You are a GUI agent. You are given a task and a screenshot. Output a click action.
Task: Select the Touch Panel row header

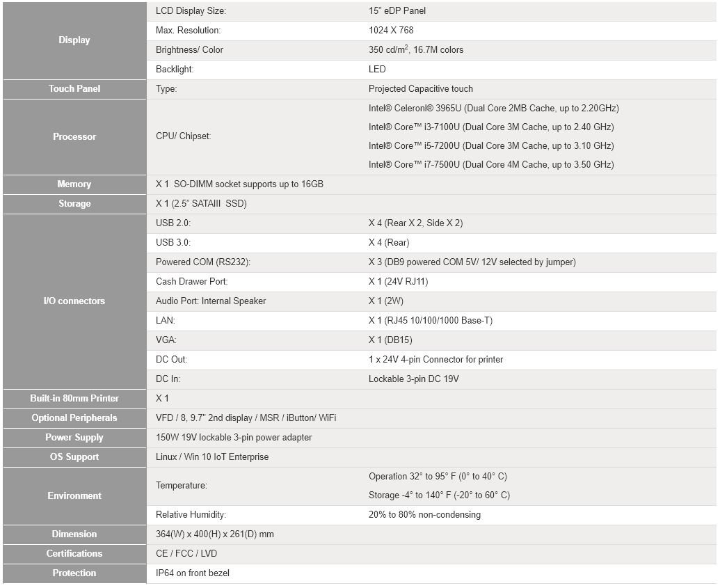coord(74,89)
